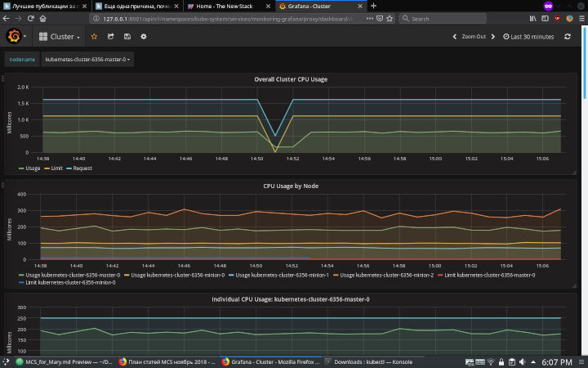Refresh the dashboard data
Viewport: 588px width, 368px height.
tap(567, 36)
